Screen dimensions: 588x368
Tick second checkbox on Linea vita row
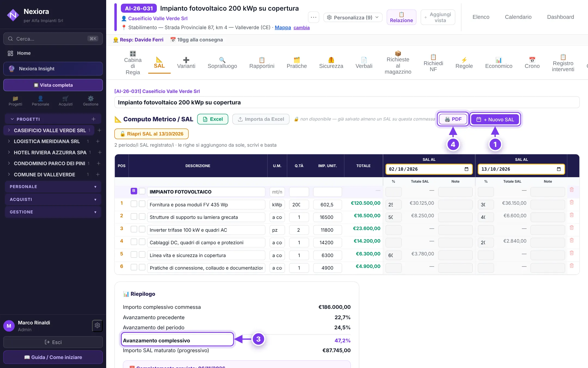point(142,255)
